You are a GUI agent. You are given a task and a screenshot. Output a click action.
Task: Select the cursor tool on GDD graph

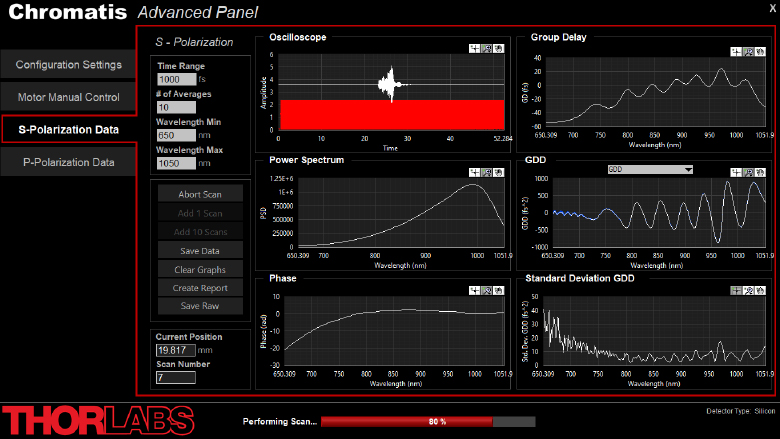[x=738, y=171]
